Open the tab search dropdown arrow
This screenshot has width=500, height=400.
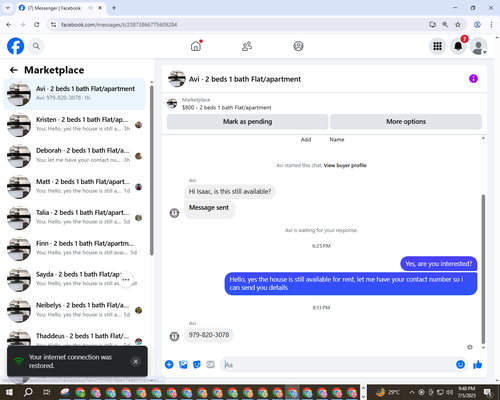[8, 8]
